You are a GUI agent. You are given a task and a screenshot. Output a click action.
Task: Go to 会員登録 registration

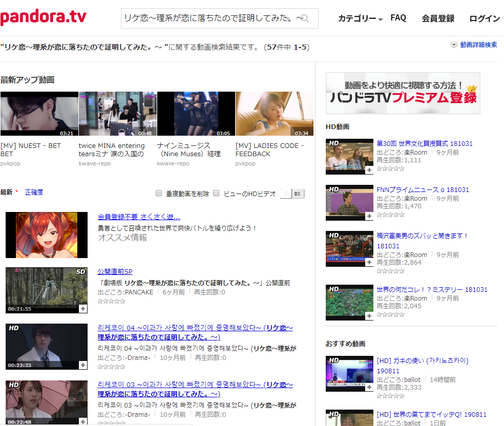coord(438,18)
